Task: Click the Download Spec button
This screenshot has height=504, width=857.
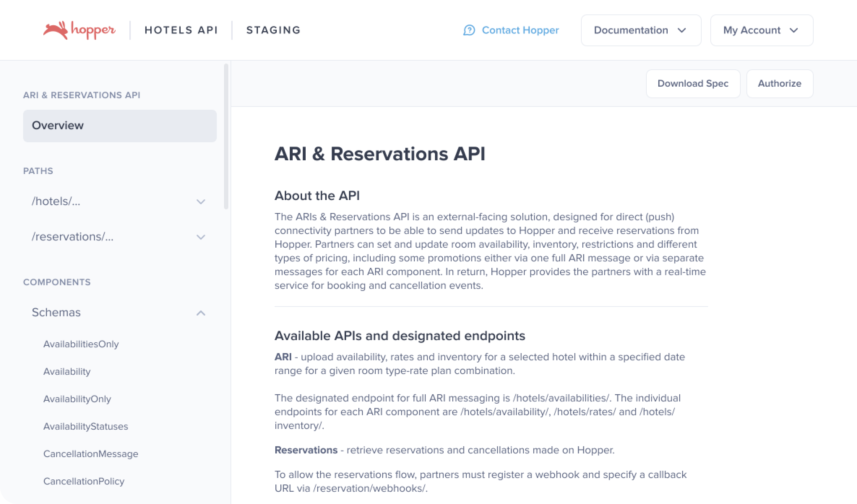Action: click(693, 83)
